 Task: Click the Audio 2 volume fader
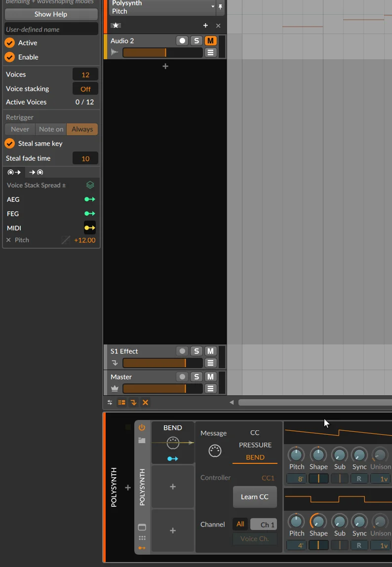click(x=162, y=52)
